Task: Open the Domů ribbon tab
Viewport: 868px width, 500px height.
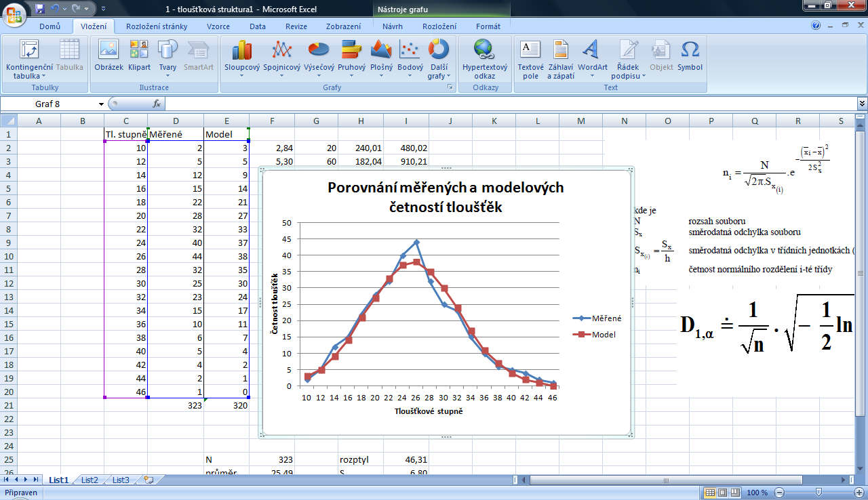Action: click(50, 26)
